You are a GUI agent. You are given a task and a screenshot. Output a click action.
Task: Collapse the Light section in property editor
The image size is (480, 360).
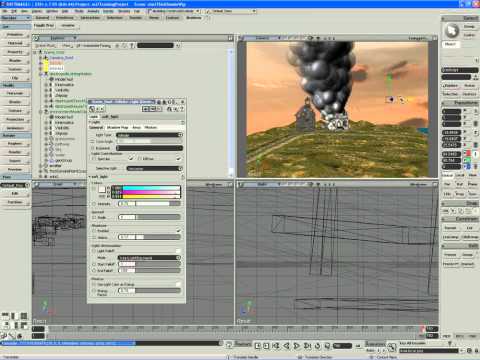coord(90,122)
